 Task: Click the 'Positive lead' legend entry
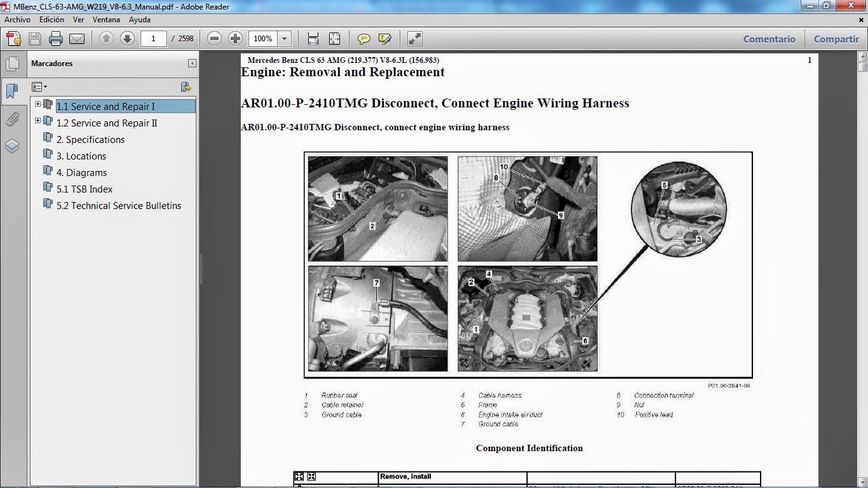pos(654,415)
